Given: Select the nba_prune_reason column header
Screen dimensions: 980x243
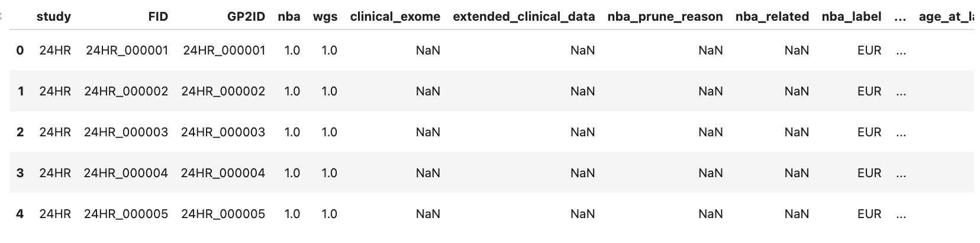Looking at the screenshot, I should (x=665, y=17).
